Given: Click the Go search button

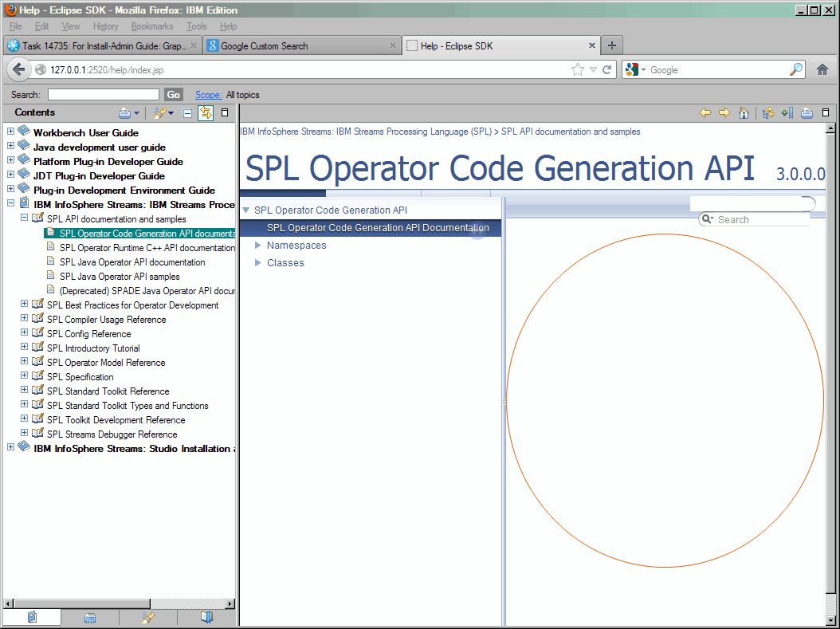Looking at the screenshot, I should pyautogui.click(x=174, y=95).
